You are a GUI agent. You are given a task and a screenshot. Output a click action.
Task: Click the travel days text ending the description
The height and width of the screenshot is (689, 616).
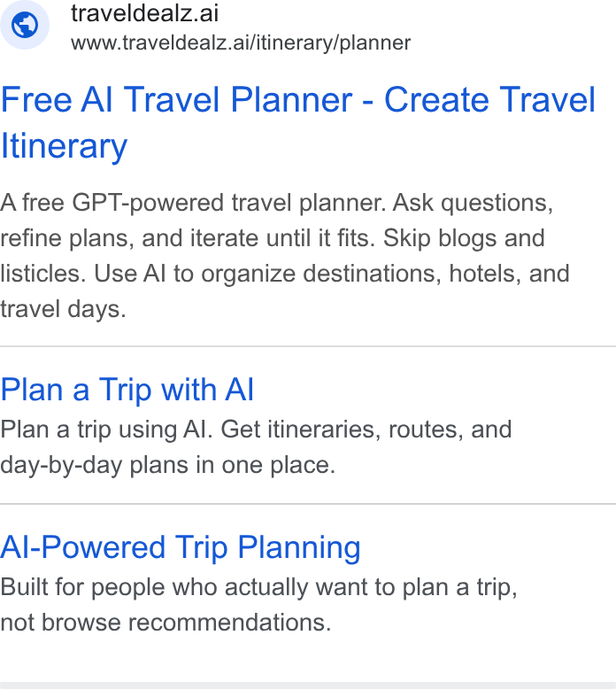click(63, 309)
